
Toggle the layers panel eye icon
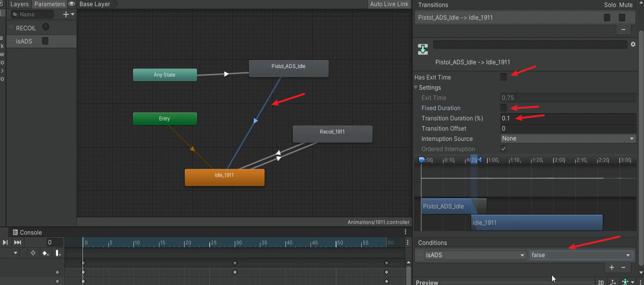(72, 4)
